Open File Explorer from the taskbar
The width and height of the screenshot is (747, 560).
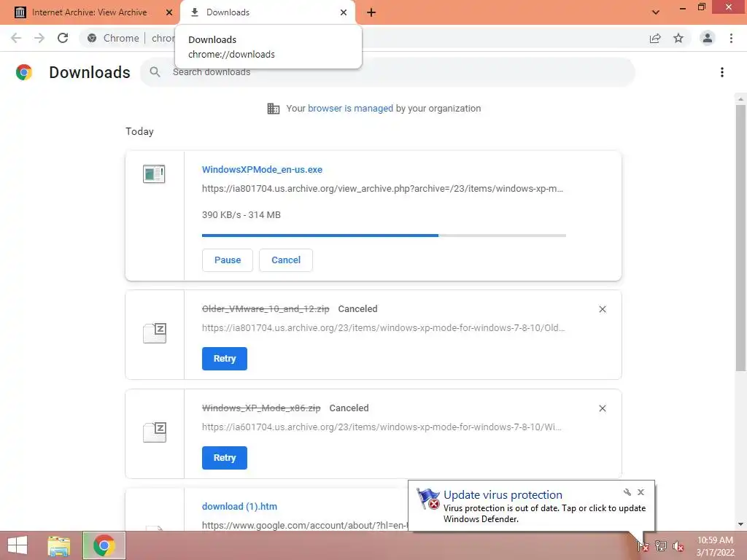[x=59, y=545]
